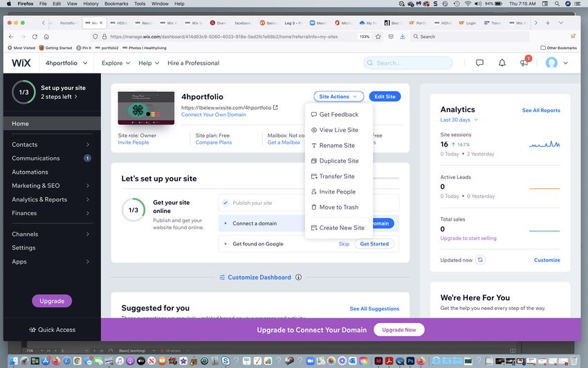Expand the Channels sidebar section
The width and height of the screenshot is (588, 368).
point(50,234)
